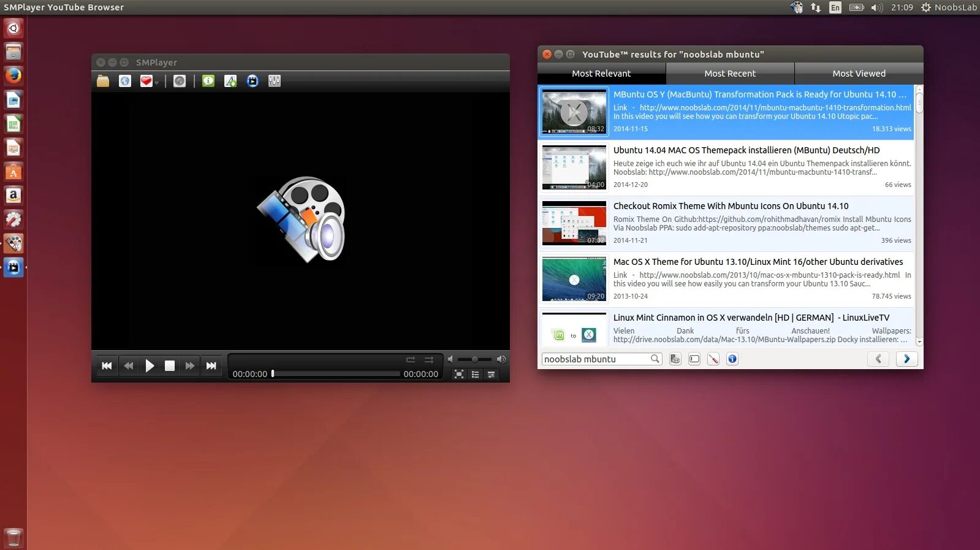This screenshot has height=550, width=980.
Task: Stop playback with the square Stop button
Action: (x=170, y=366)
